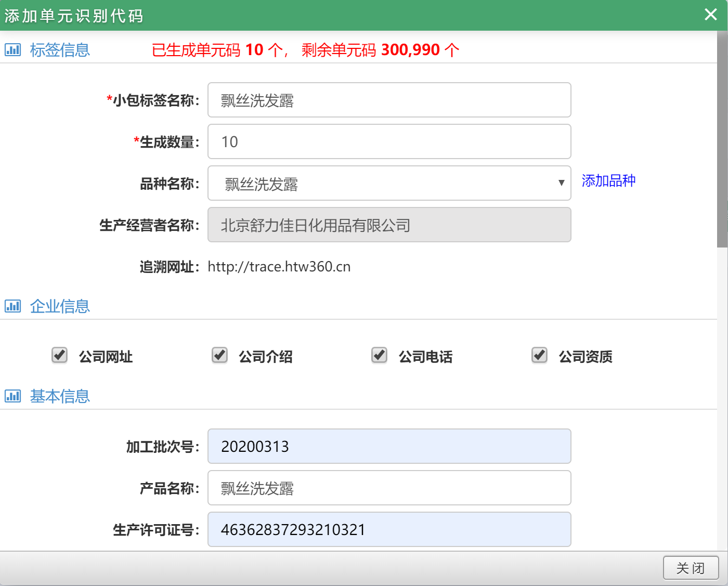Uncheck the 公司资质 checkbox
Screen dimensions: 728x586
pyautogui.click(x=540, y=356)
